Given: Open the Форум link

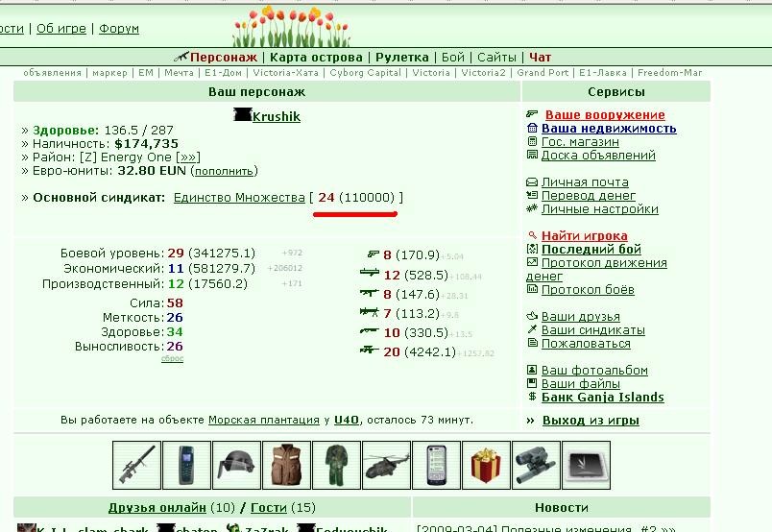Looking at the screenshot, I should click(119, 29).
